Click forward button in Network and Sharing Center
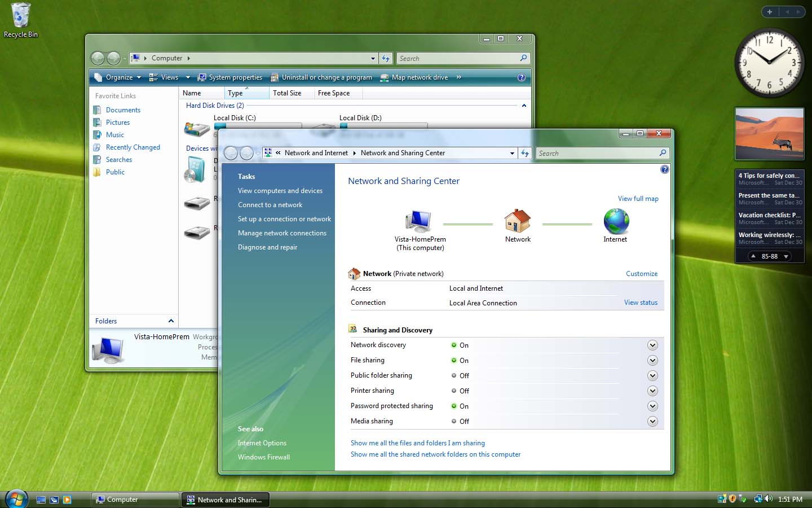 247,153
